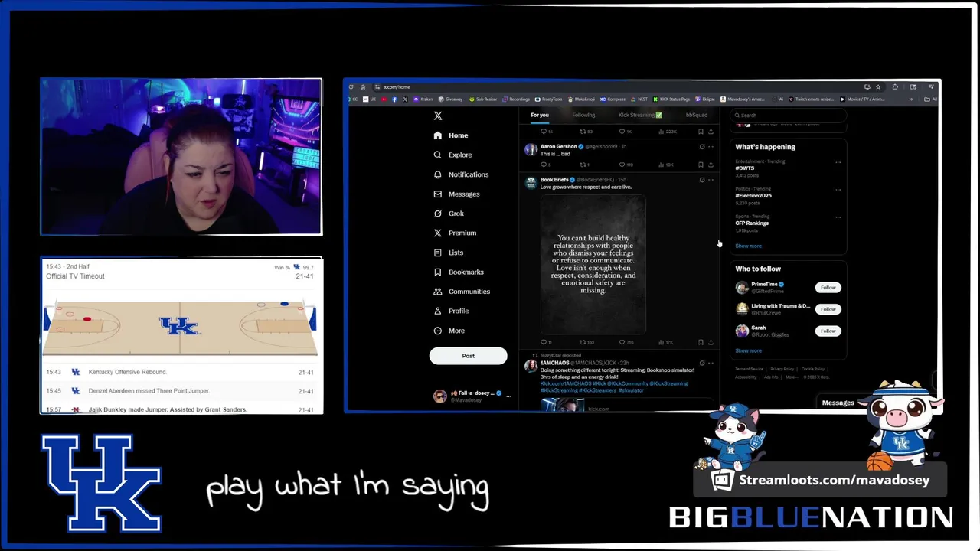The image size is (980, 551).
Task: Open options for CFP Rankings trend
Action: point(838,217)
